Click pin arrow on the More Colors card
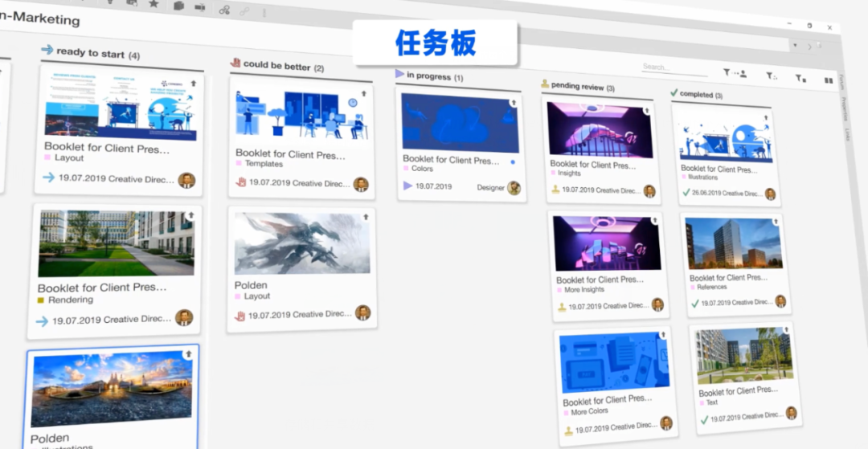868x449 pixels. (x=663, y=335)
